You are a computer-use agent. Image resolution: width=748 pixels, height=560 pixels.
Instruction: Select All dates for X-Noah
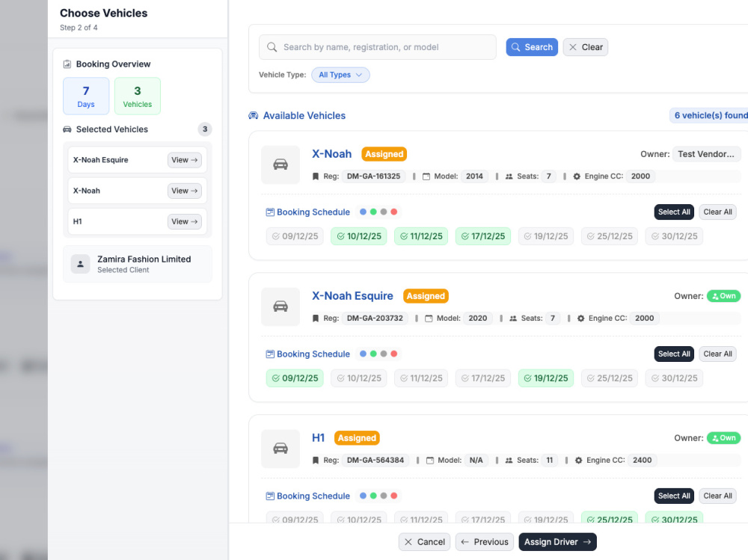click(x=674, y=212)
